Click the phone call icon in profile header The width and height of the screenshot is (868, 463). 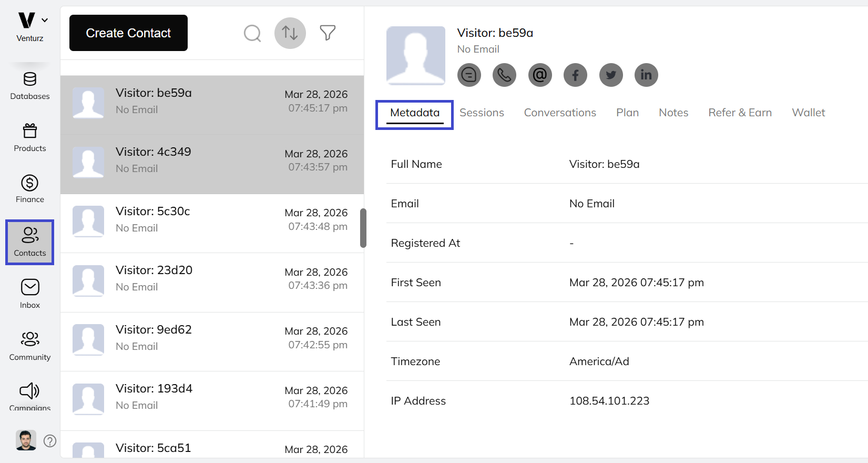[504, 75]
